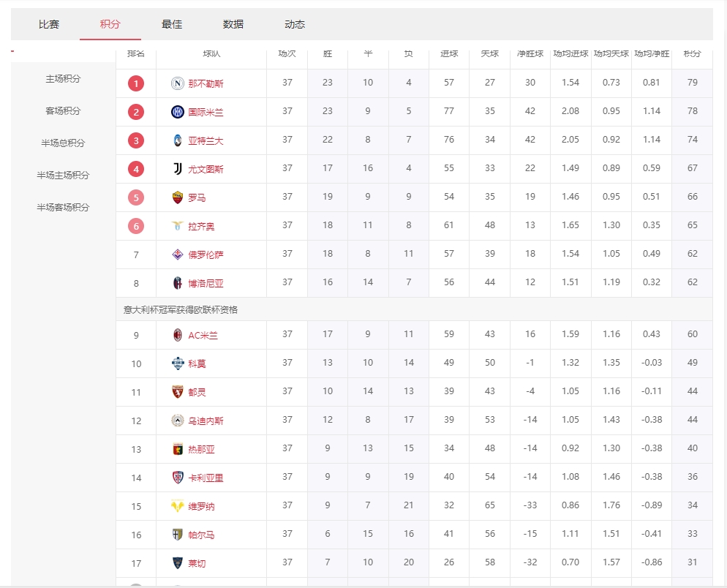Viewport: 727px width, 588px height.
Task: Switch to the 比赛 tab
Action: click(x=49, y=24)
